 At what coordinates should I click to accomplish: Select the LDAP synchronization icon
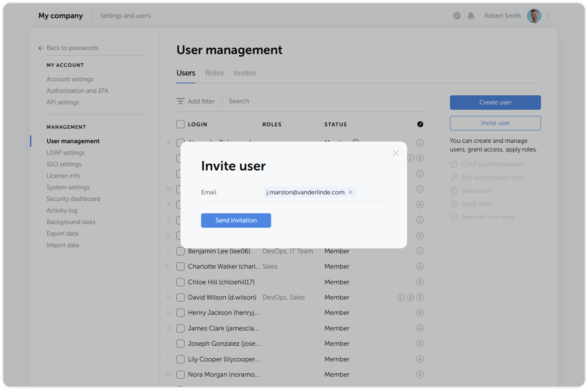[x=454, y=164]
